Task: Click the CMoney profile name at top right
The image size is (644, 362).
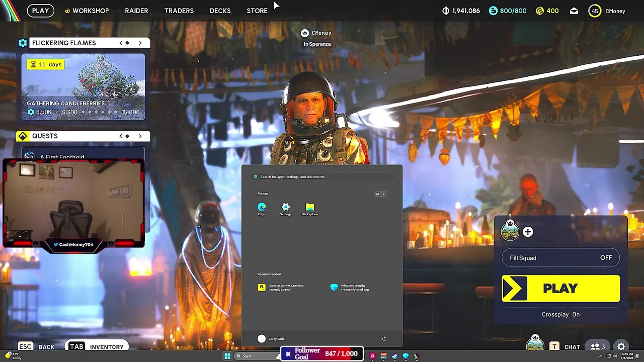Action: (x=615, y=11)
